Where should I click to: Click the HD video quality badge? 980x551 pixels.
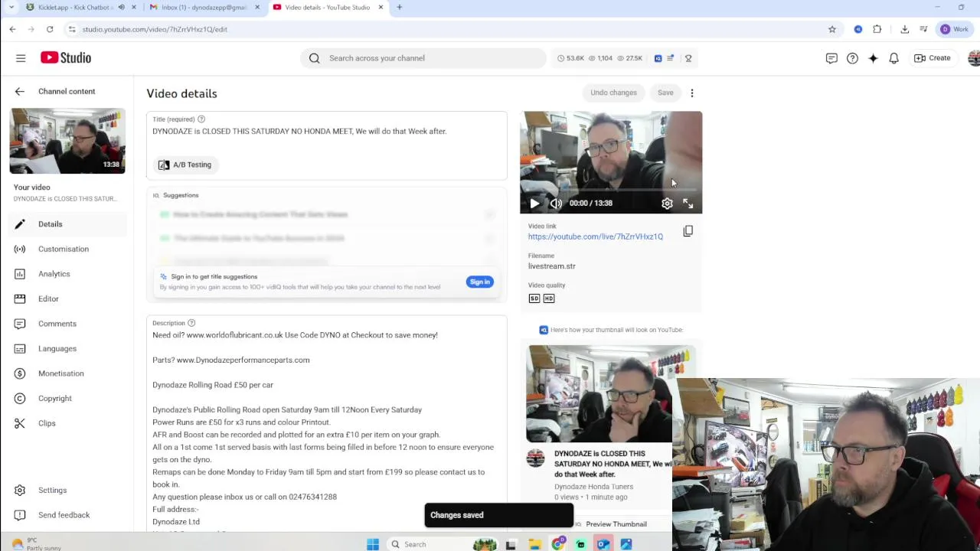548,298
